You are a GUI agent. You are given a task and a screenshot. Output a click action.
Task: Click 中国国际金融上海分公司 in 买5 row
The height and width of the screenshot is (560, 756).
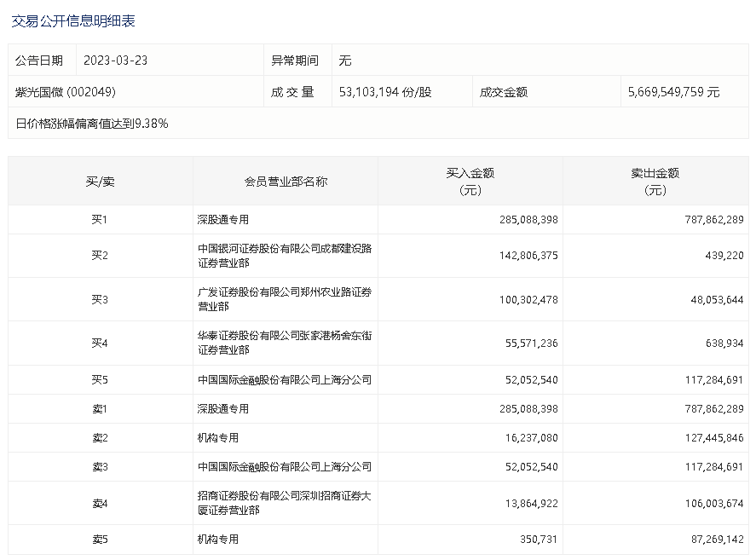tap(284, 380)
